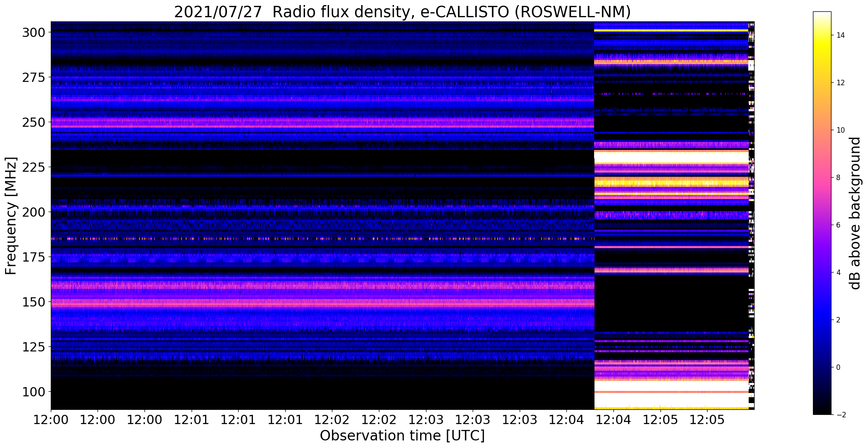This screenshot has width=868, height=448.
Task: Click the 125 frequency tick label
Action: click(34, 347)
